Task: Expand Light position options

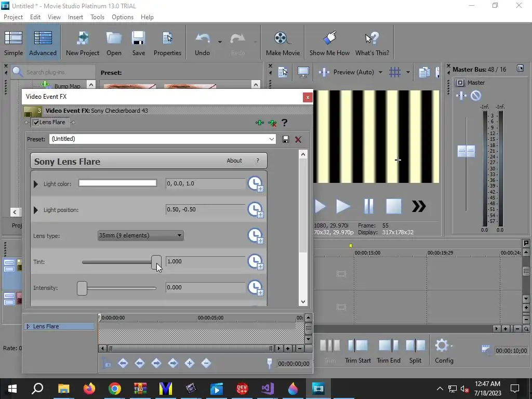Action: [36, 210]
